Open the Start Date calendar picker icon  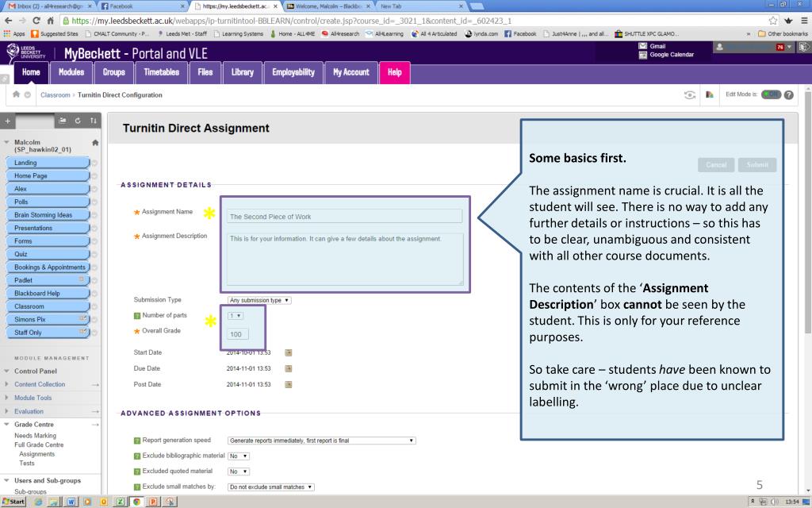[289, 352]
